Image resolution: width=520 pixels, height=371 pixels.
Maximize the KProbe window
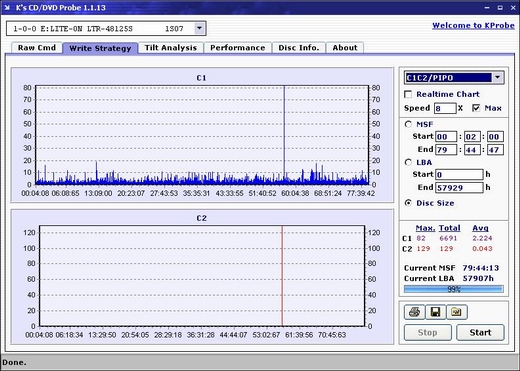pos(500,7)
